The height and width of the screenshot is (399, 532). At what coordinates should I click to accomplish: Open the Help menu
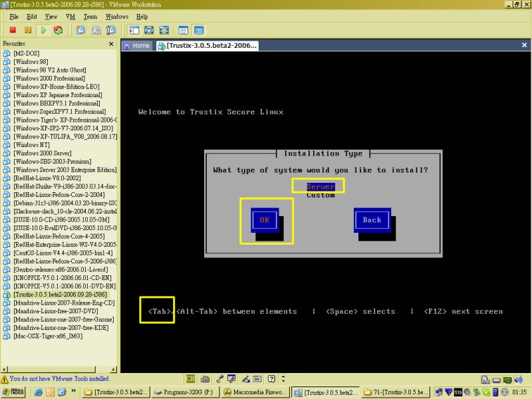point(142,16)
